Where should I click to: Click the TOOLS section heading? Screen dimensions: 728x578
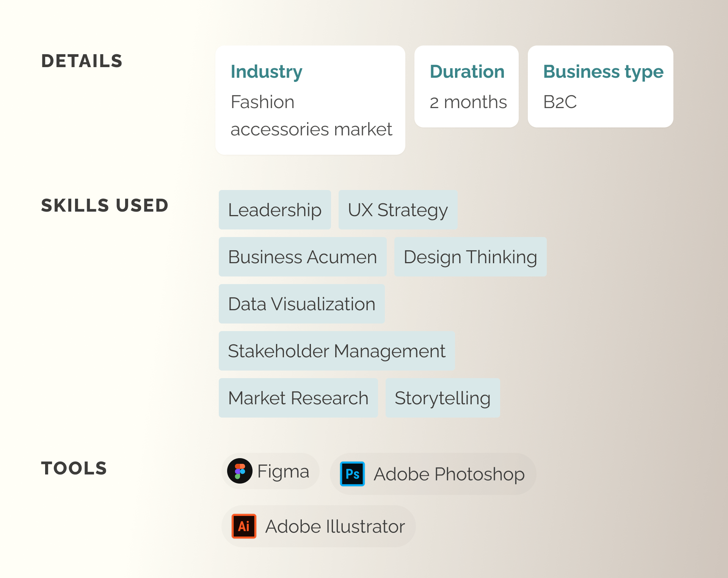[74, 468]
